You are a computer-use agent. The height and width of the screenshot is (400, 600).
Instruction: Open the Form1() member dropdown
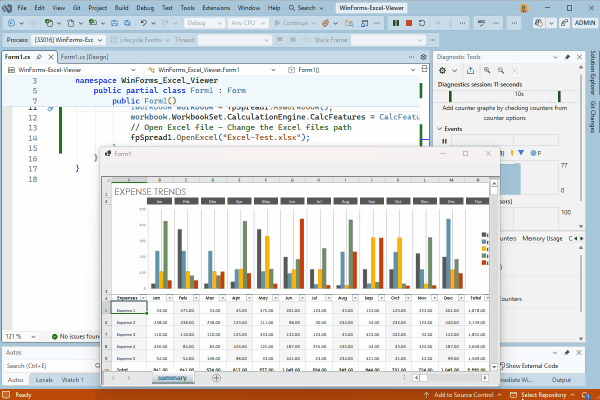tap(351, 70)
